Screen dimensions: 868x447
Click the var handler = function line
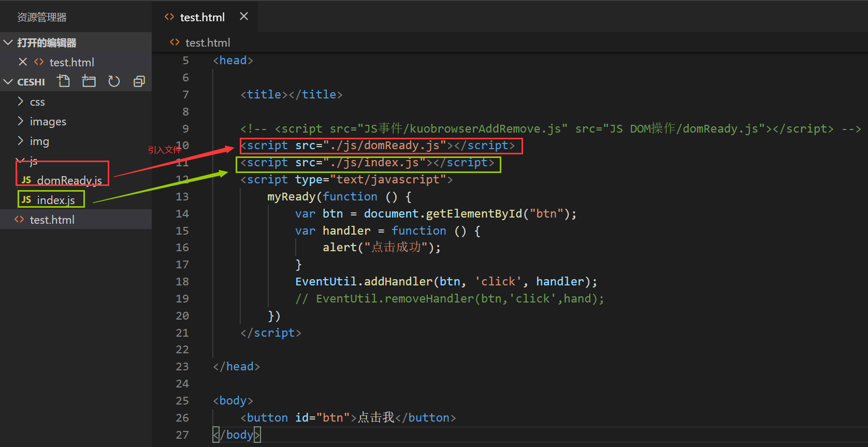pos(388,231)
